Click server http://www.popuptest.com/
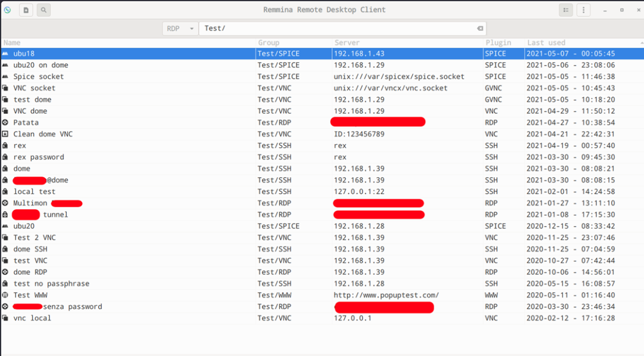The image size is (644, 356). [x=386, y=295]
